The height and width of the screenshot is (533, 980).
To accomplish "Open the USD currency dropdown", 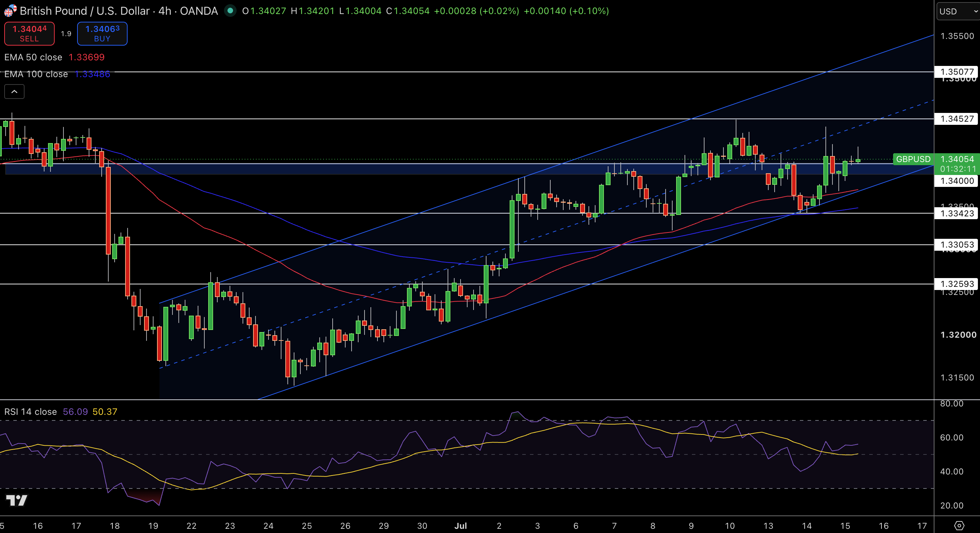I will coord(958,12).
